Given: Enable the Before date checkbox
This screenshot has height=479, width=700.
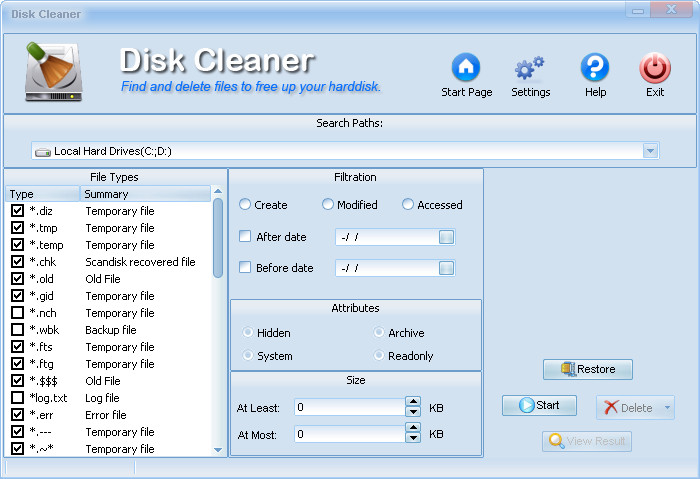Looking at the screenshot, I should pos(245,267).
